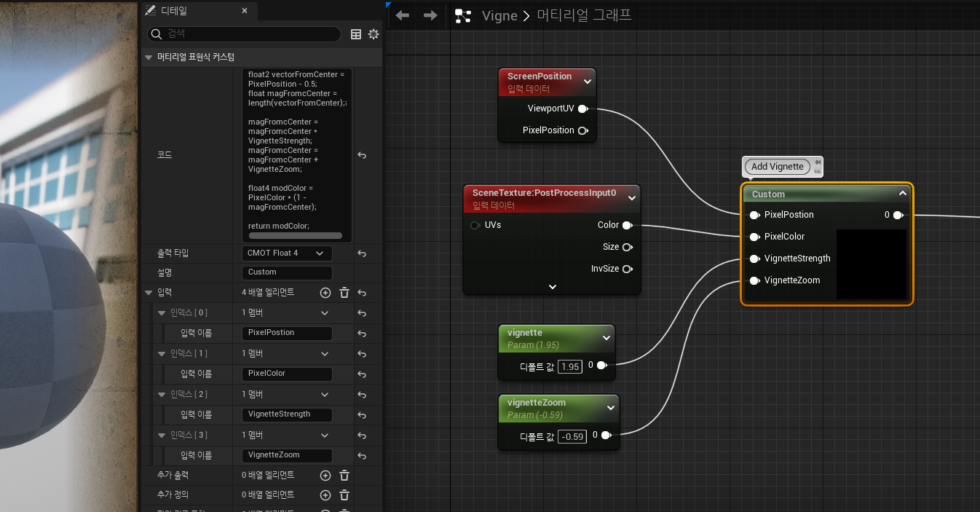Collapse the 머티리얼 표현식 커스텀 section
Image resolution: width=980 pixels, height=512 pixels.
tap(149, 57)
